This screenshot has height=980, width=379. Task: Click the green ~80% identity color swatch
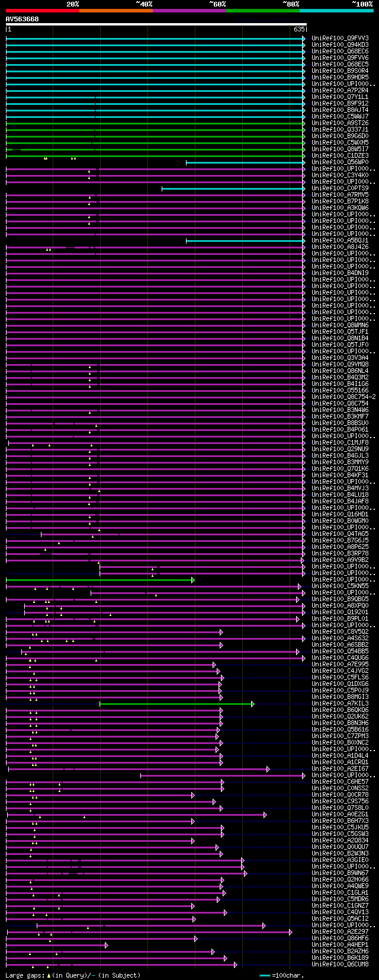click(263, 11)
